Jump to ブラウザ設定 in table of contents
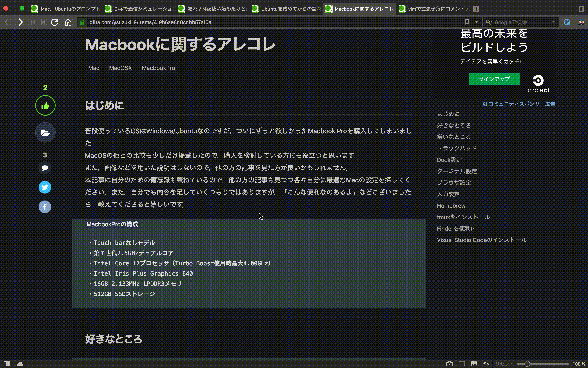 (x=454, y=183)
